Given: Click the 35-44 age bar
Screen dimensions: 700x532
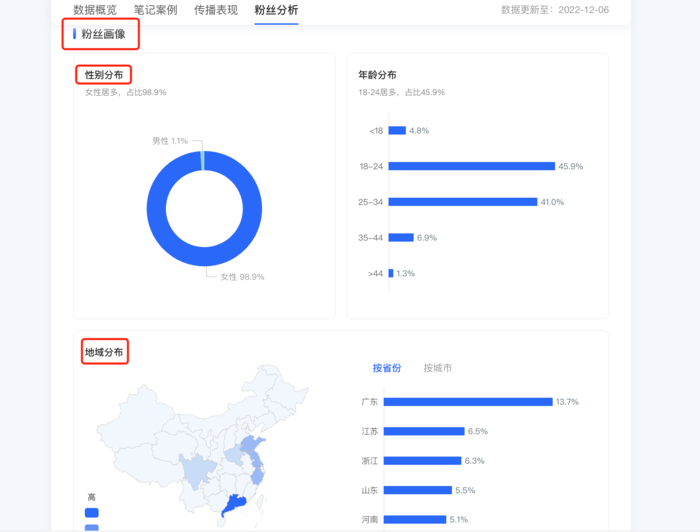Looking at the screenshot, I should pos(400,238).
